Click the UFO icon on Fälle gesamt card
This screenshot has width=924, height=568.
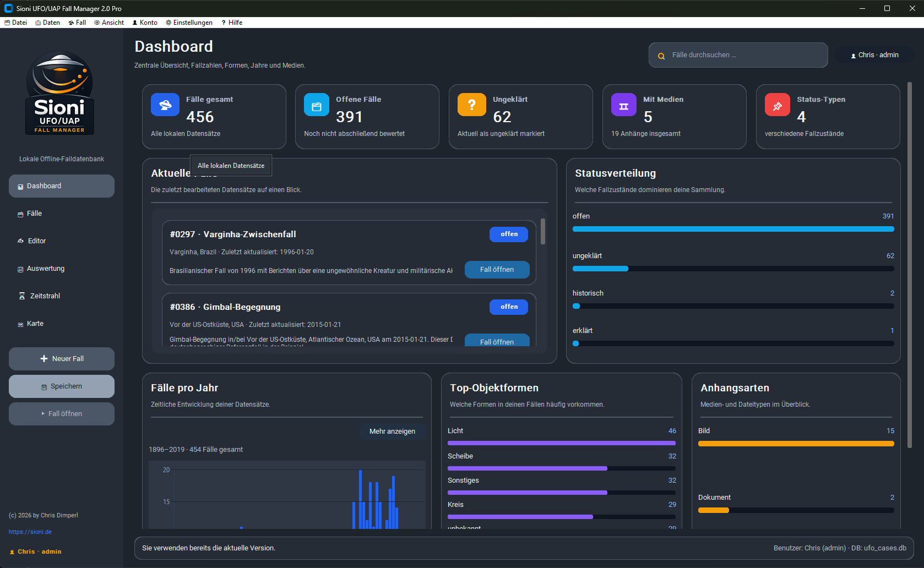[x=165, y=105]
